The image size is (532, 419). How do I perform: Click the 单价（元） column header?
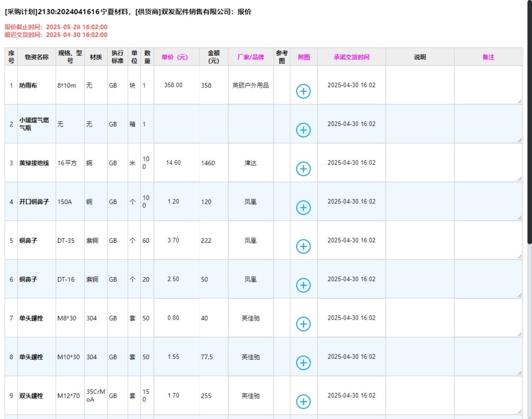(x=176, y=57)
